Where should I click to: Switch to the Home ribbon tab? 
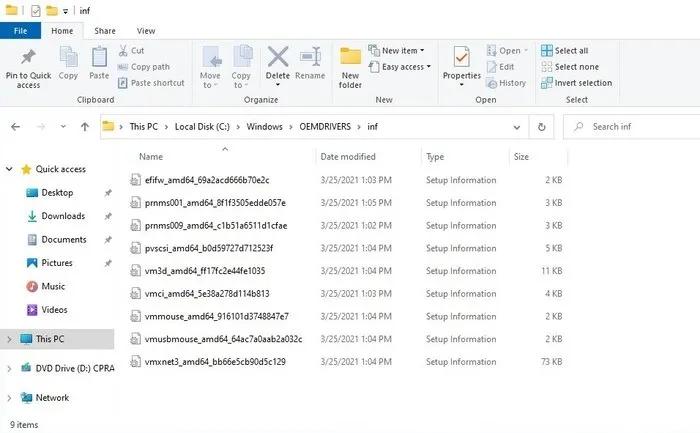coord(62,31)
